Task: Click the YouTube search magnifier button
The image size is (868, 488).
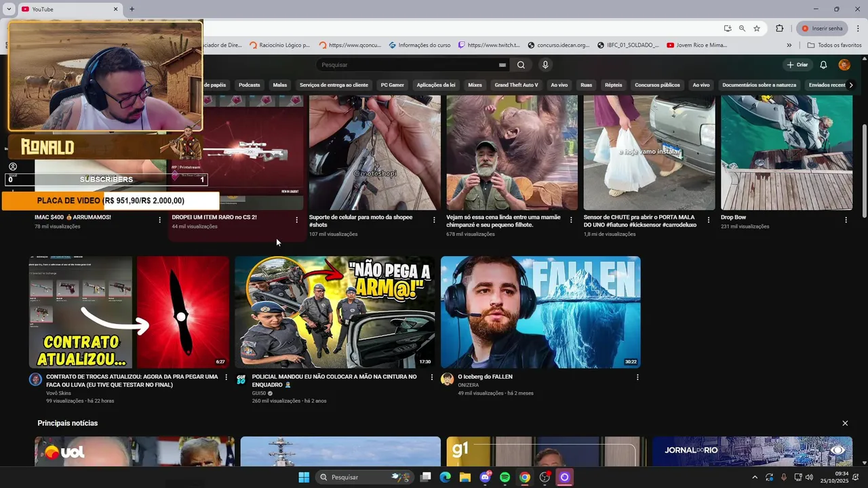Action: pyautogui.click(x=521, y=65)
